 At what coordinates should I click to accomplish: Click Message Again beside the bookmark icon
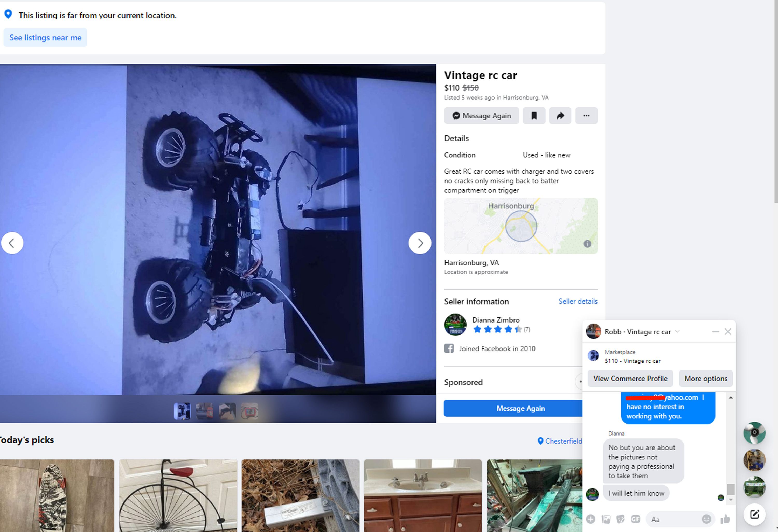click(481, 116)
